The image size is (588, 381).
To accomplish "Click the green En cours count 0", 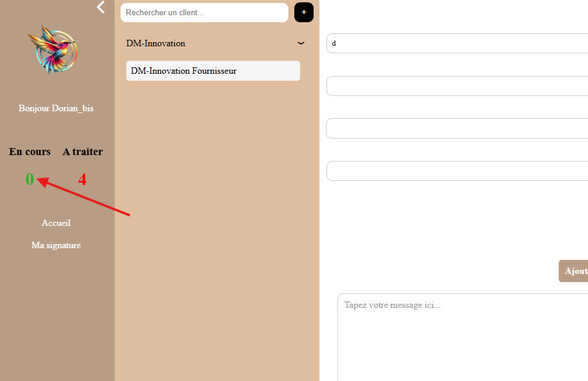I will [x=29, y=179].
